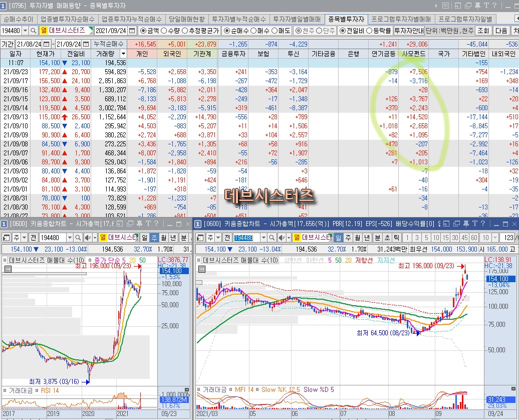Click the layout icon in top title bar
Image resolution: width=519 pixels, height=420 pixels.
[458, 6]
